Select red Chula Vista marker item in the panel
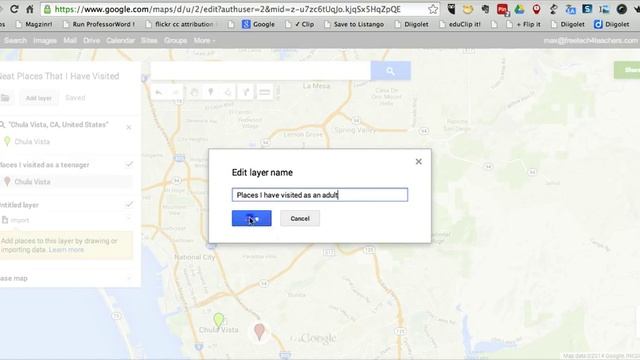The width and height of the screenshot is (640, 360). coord(32,182)
